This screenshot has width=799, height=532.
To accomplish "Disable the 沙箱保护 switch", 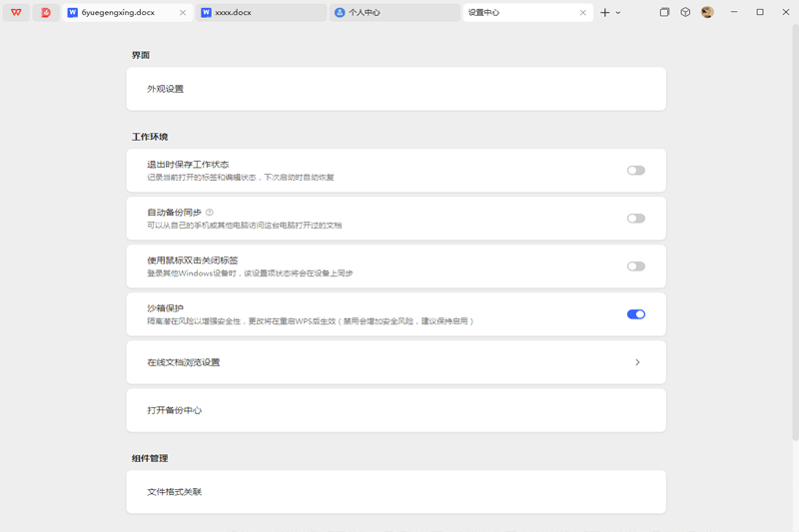I will [x=636, y=314].
